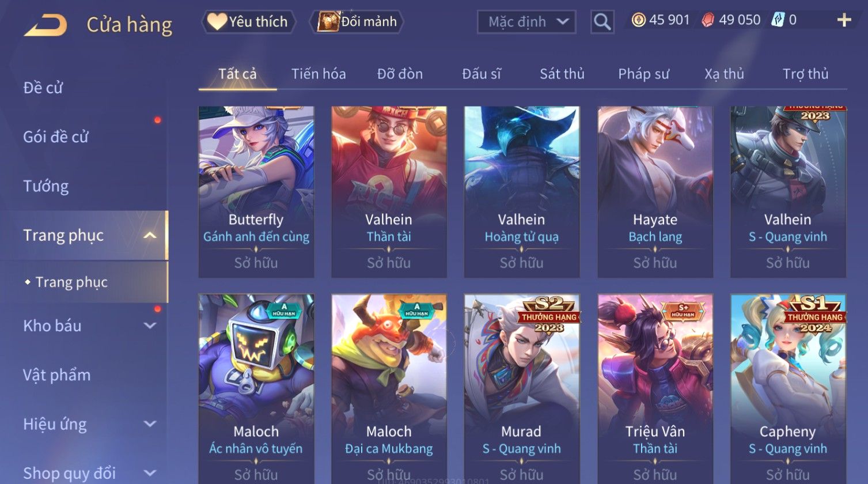Switch to the Sát thủ tab

(x=562, y=74)
